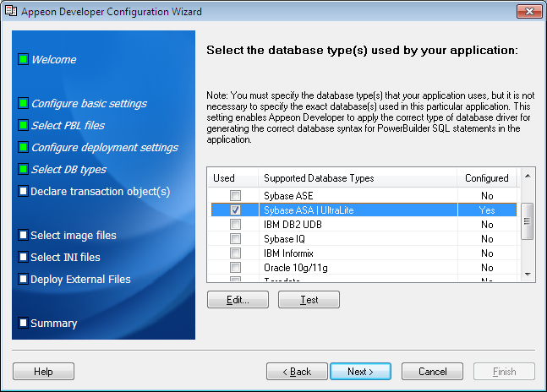Uncheck the Sybase ASA | UltraLite checkbox
The height and width of the screenshot is (392, 547).
[x=236, y=210]
